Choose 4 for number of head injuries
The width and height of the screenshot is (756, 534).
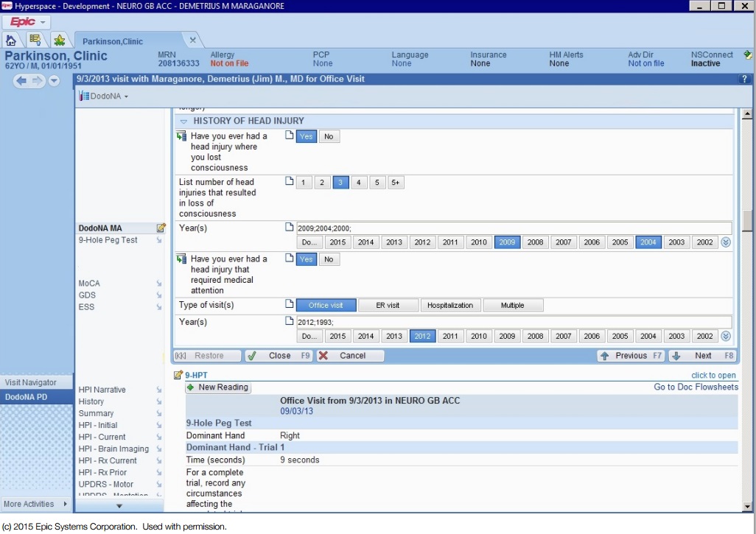coord(359,182)
